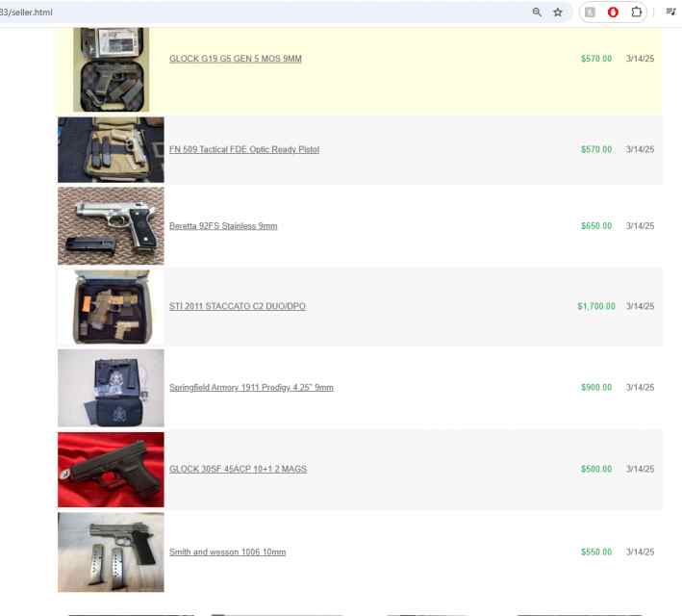Click the $650.00 Beretta price
Image resolution: width=682 pixels, height=616 pixels.
(x=596, y=226)
